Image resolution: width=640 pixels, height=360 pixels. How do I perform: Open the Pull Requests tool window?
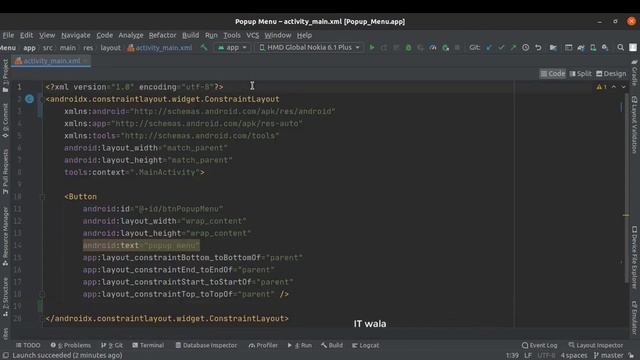pyautogui.click(x=5, y=171)
